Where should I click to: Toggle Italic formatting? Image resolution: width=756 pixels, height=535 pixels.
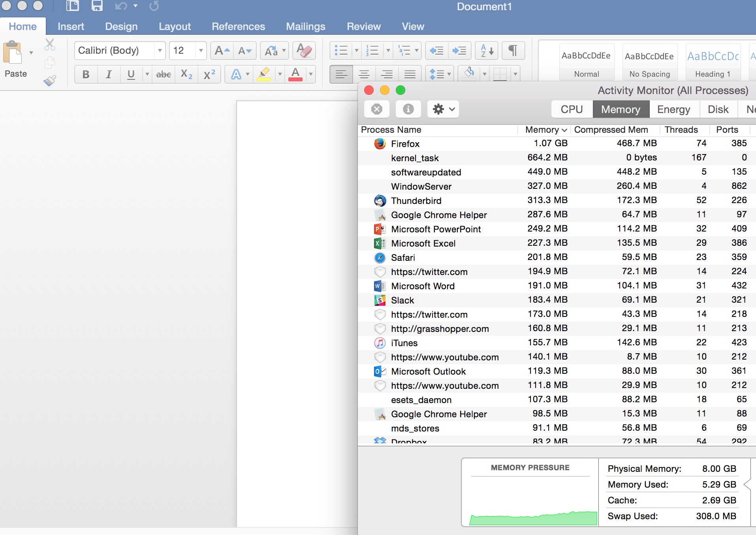pyautogui.click(x=109, y=74)
